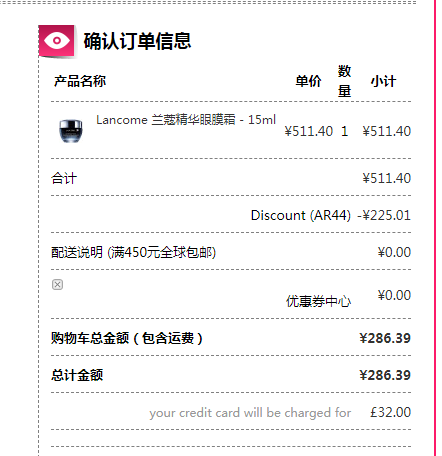442x456 pixels.
Task: Open the Lancome eye cream product thumbnail
Action: pyautogui.click(x=71, y=131)
